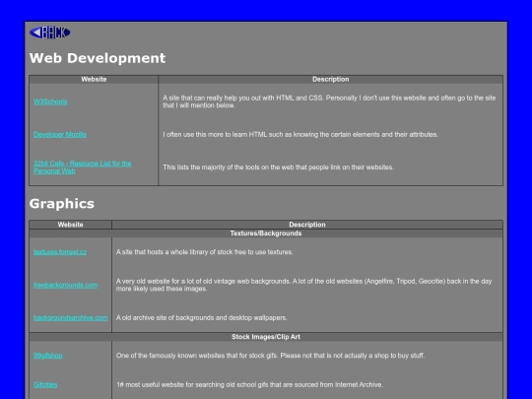The width and height of the screenshot is (532, 399).
Task: Click 'A old archive site of backgrounds' text
Action: pyautogui.click(x=202, y=318)
